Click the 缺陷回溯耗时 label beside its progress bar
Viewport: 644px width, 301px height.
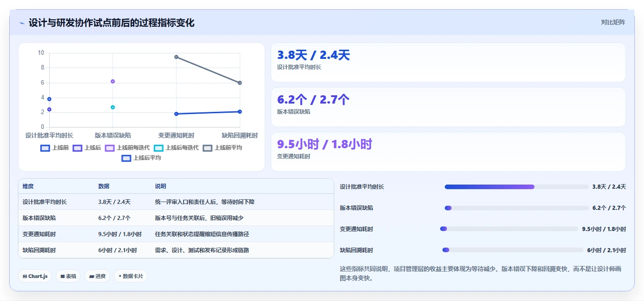tap(356, 250)
